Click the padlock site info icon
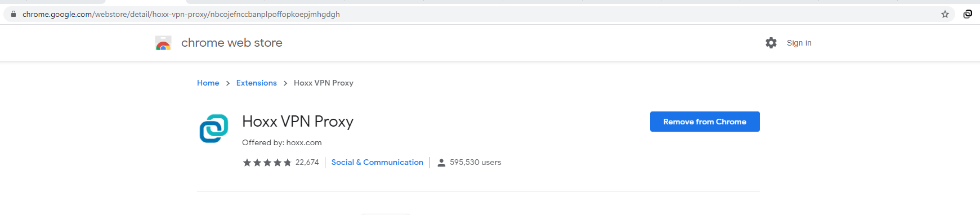This screenshot has height=215, width=980. click(x=14, y=14)
